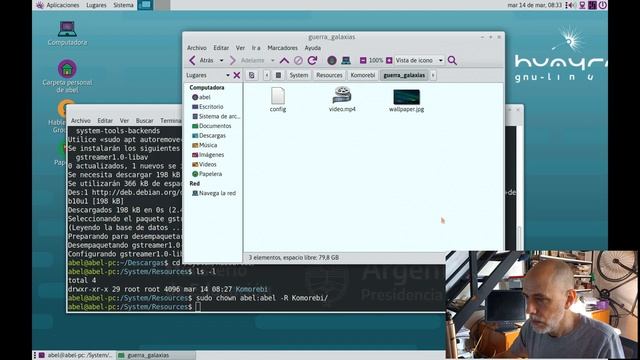This screenshot has width=640, height=360.
Task: Open file manager Editar menu
Action: [x=221, y=48]
